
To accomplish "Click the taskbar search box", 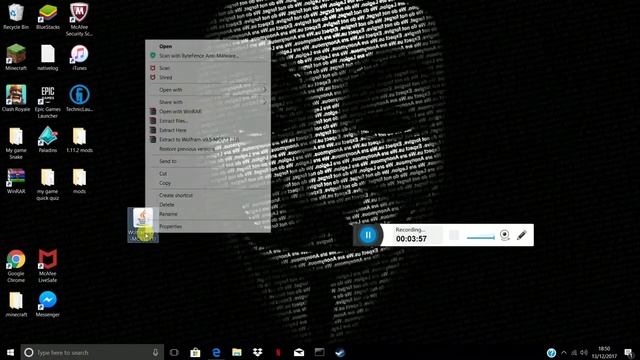I will coord(92,352).
